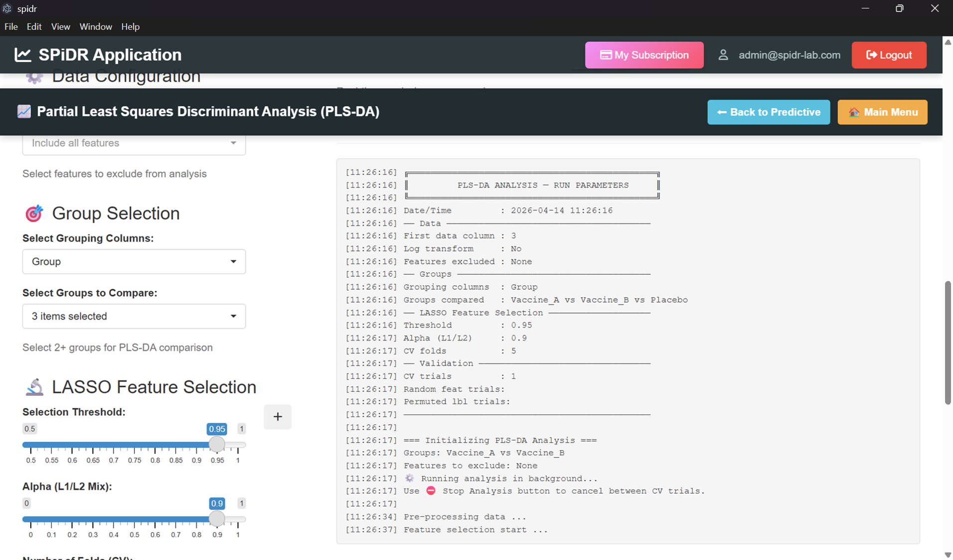Screen dimensions: 953x560
Task: Click the page vertical scrollbar thumb
Action: click(948, 342)
